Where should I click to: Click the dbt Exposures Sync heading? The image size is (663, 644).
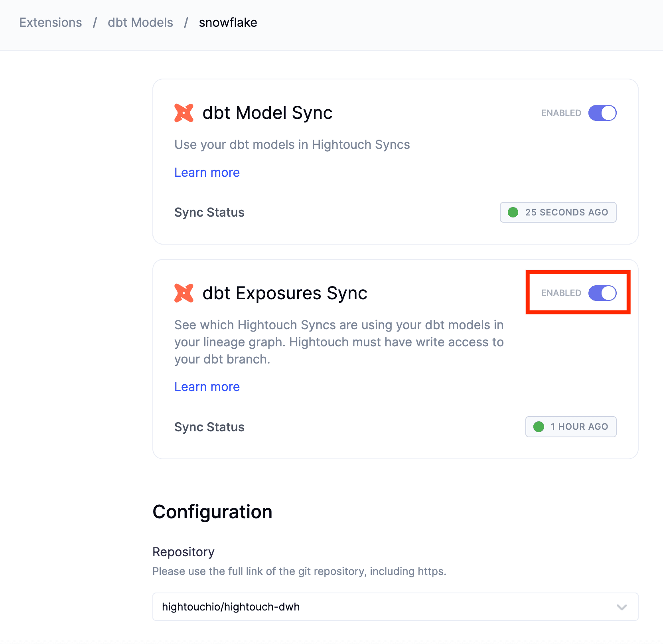point(284,293)
